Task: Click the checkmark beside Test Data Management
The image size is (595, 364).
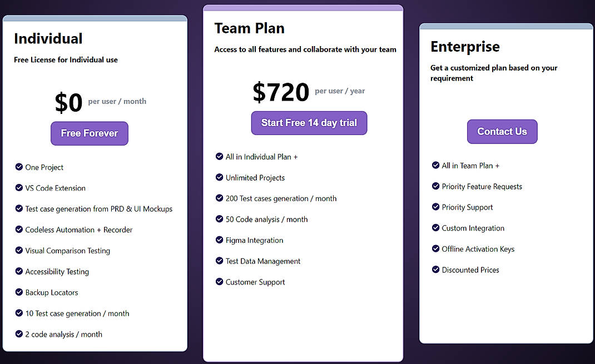Action: coord(219,261)
